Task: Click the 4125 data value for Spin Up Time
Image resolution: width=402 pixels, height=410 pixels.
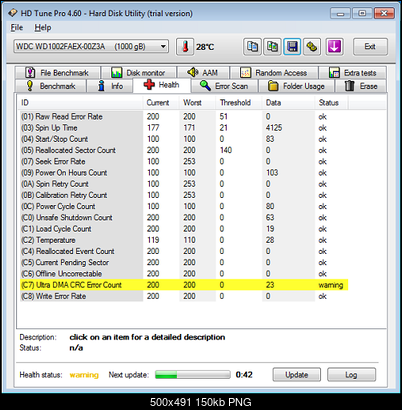Action: (x=274, y=128)
